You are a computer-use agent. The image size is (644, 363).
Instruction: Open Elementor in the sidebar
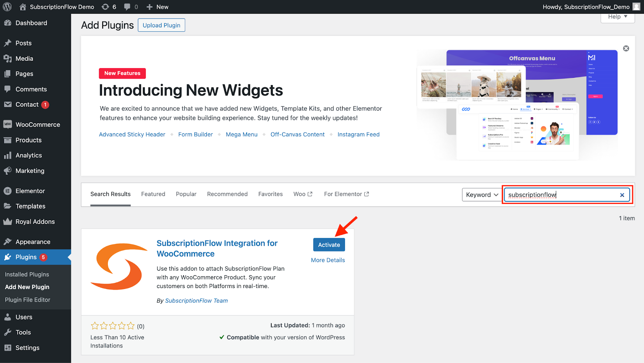35,191
